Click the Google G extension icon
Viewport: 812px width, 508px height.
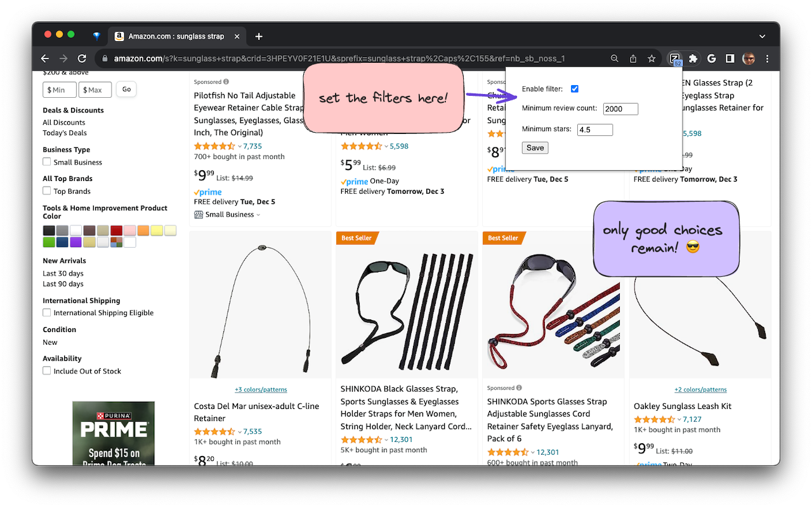[712, 58]
